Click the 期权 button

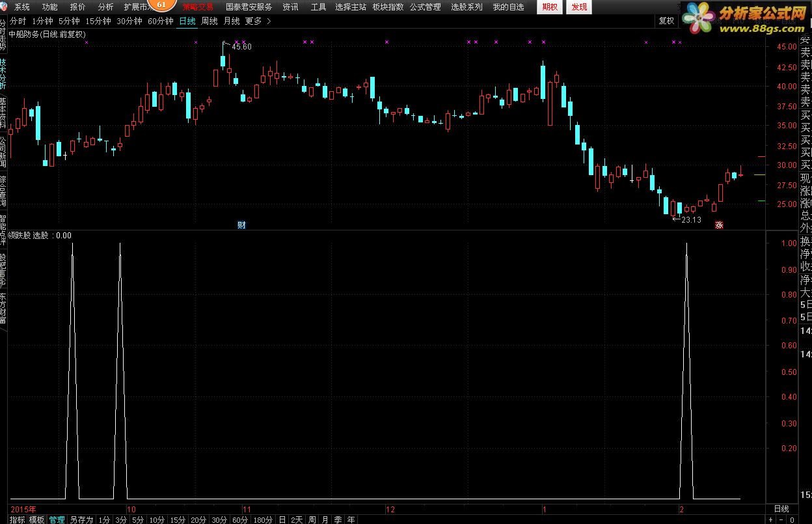pyautogui.click(x=550, y=7)
